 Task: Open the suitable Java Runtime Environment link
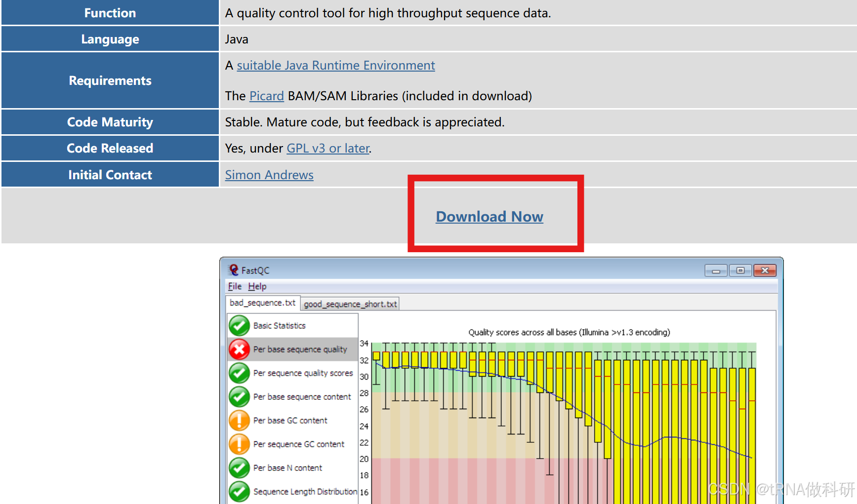(336, 66)
